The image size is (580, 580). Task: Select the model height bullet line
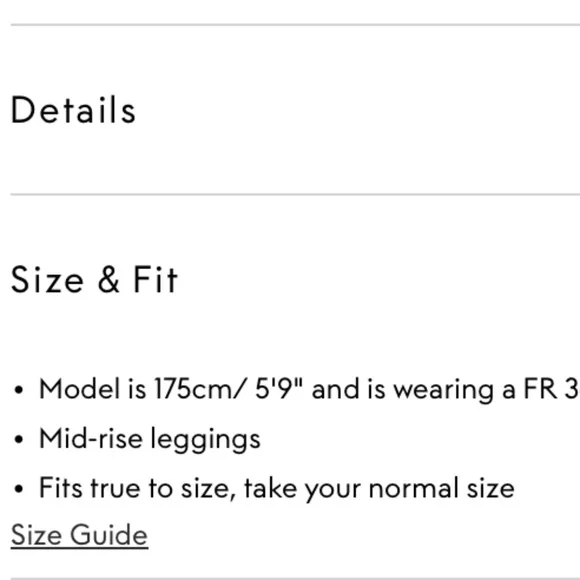pos(309,390)
